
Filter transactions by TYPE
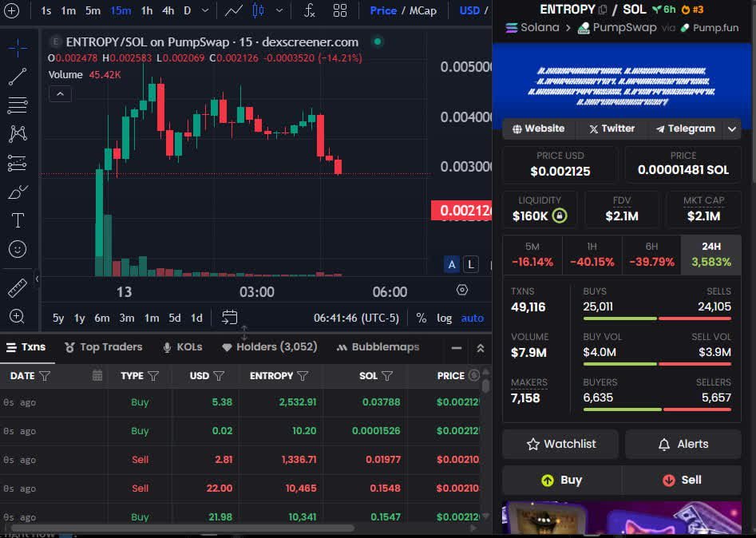point(153,375)
